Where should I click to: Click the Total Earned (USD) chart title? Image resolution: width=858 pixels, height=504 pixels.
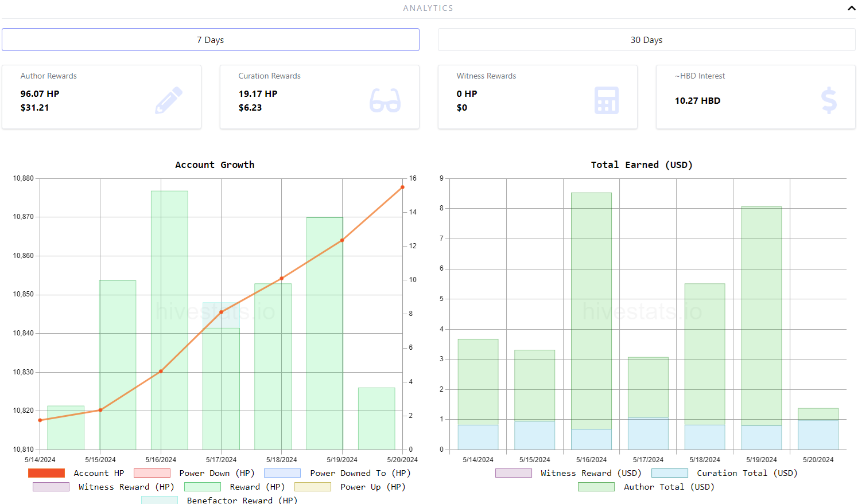(642, 165)
